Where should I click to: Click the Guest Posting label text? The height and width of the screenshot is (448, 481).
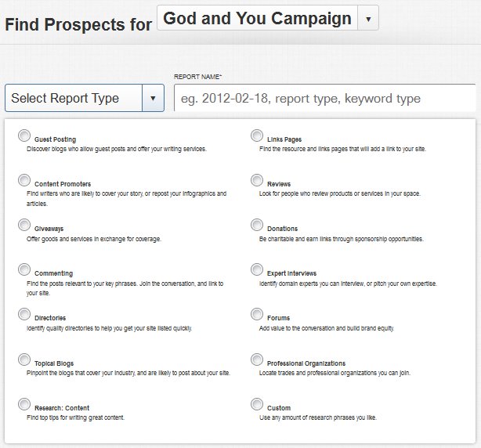click(56, 139)
